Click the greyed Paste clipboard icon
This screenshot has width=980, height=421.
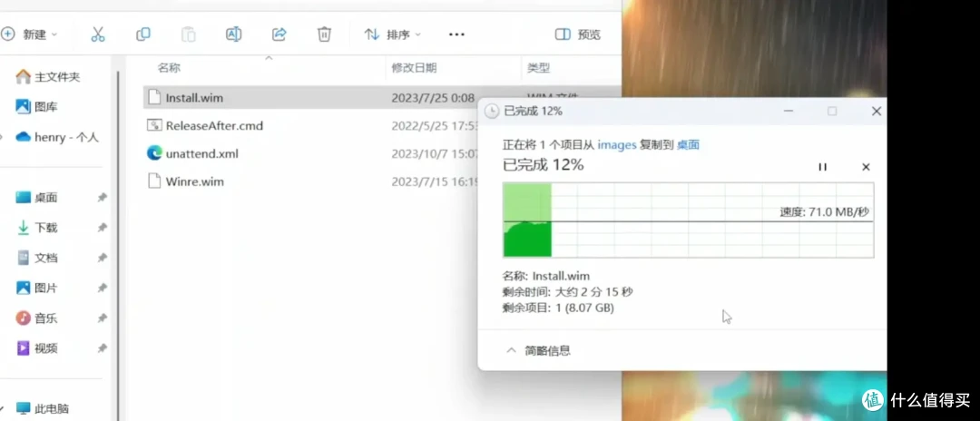tap(188, 34)
